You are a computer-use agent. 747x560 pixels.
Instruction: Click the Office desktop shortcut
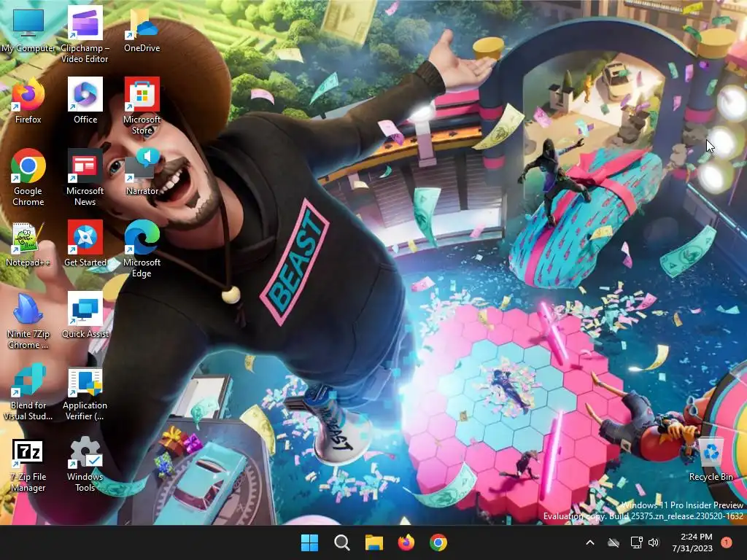pos(85,101)
